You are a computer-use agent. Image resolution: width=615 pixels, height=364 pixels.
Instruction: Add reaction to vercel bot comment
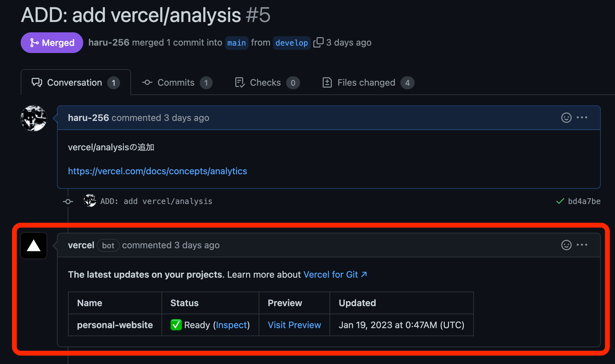pyautogui.click(x=566, y=245)
